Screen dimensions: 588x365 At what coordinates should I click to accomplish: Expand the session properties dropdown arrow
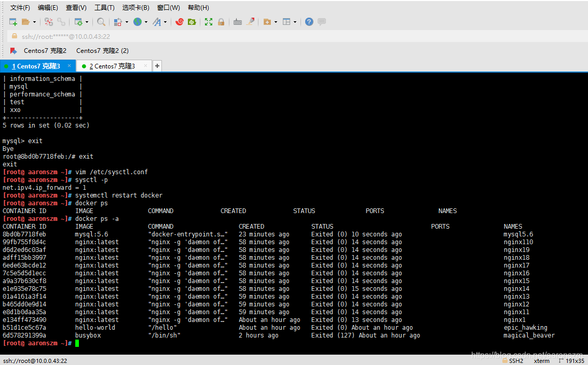pos(87,22)
